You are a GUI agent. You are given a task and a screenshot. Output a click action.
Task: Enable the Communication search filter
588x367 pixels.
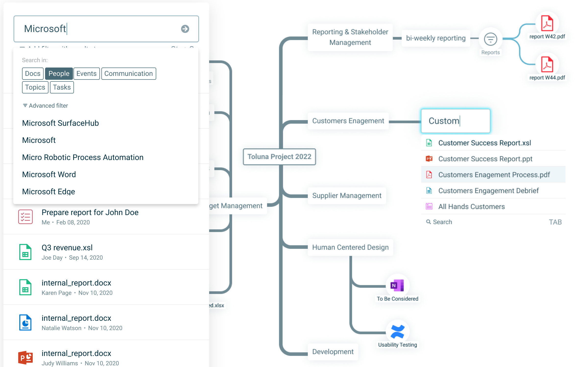tap(129, 73)
